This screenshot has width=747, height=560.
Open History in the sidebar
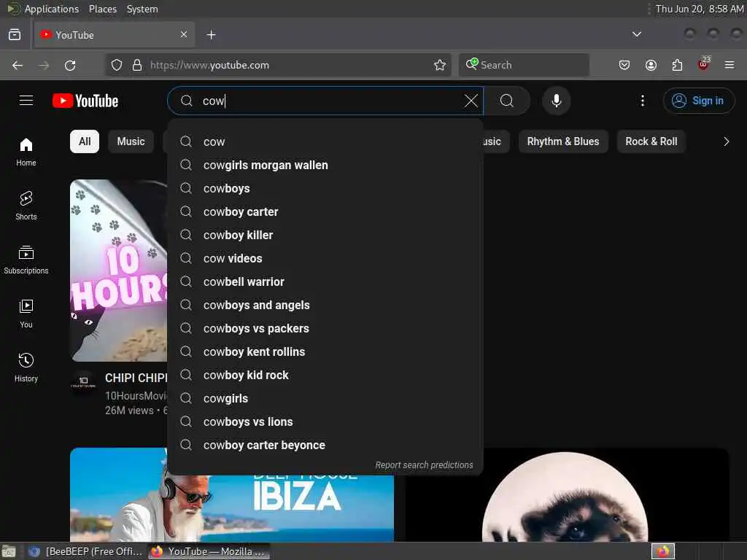[x=26, y=367]
